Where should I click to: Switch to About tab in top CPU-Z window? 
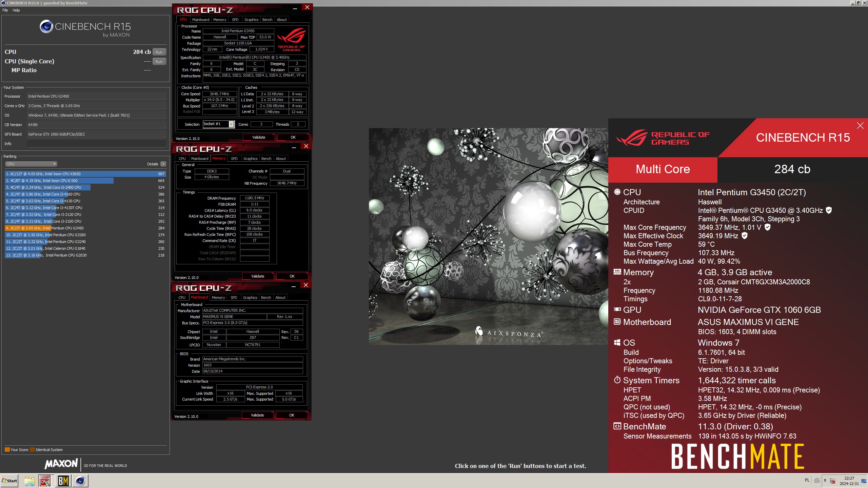point(282,20)
